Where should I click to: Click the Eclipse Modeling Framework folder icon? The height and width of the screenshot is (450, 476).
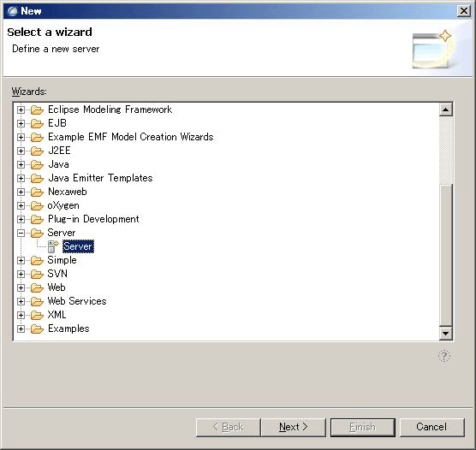pyautogui.click(x=37, y=110)
